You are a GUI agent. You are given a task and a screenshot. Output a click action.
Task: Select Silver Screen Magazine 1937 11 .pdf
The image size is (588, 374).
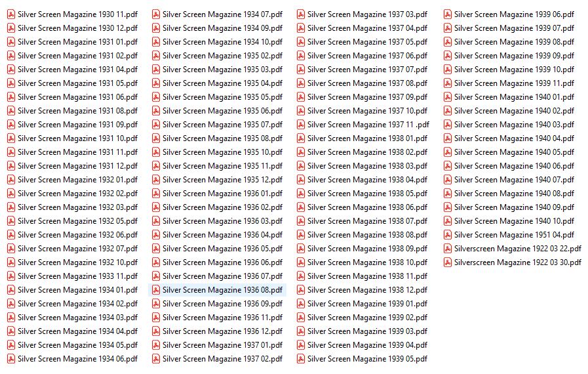(x=368, y=125)
